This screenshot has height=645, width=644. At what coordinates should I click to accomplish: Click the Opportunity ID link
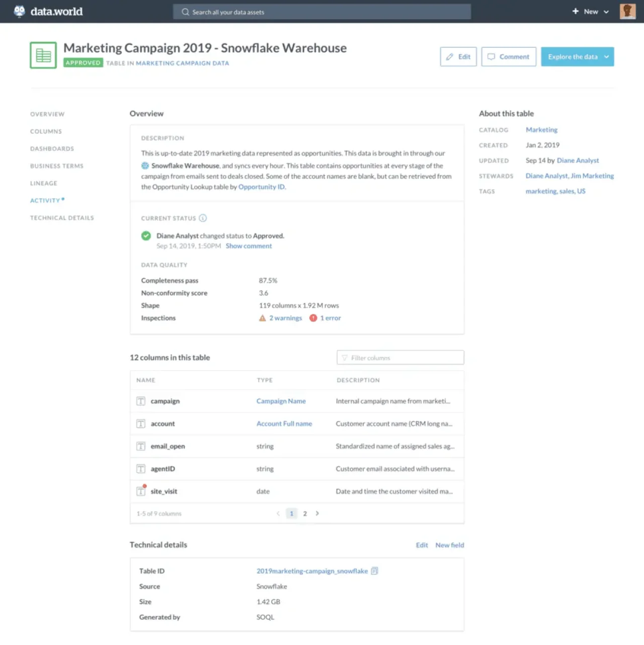pos(262,187)
